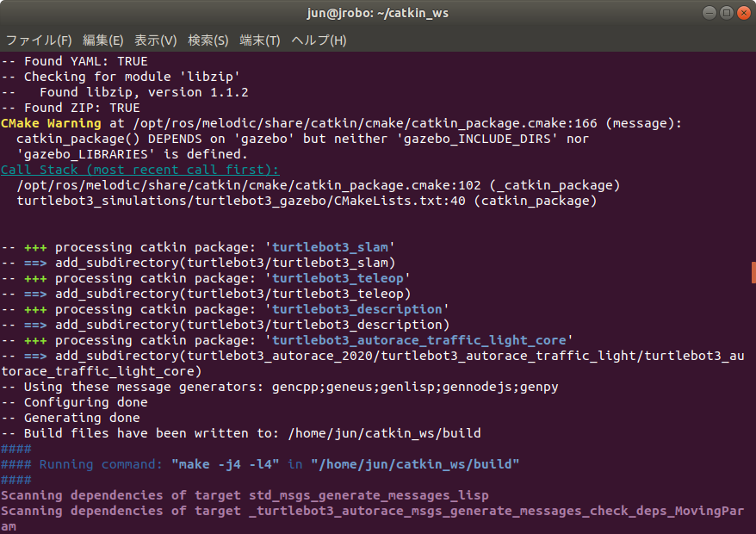Open the 端末(T) menu

260,40
